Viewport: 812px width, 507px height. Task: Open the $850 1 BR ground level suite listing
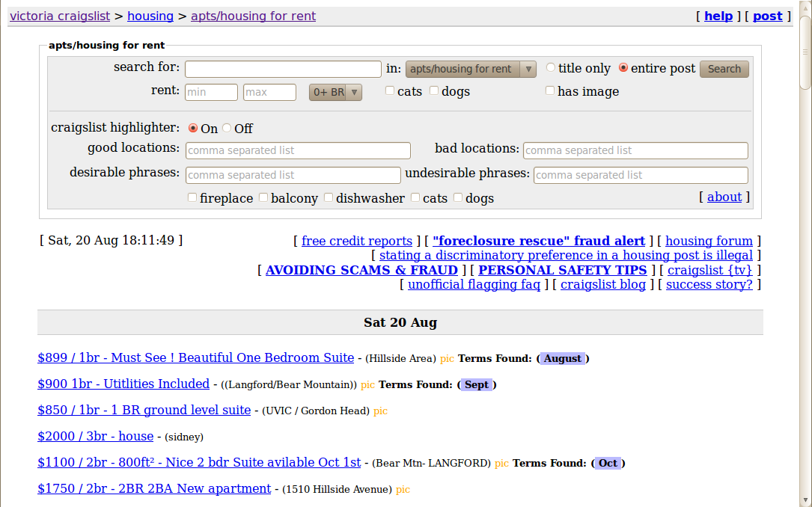pos(144,411)
